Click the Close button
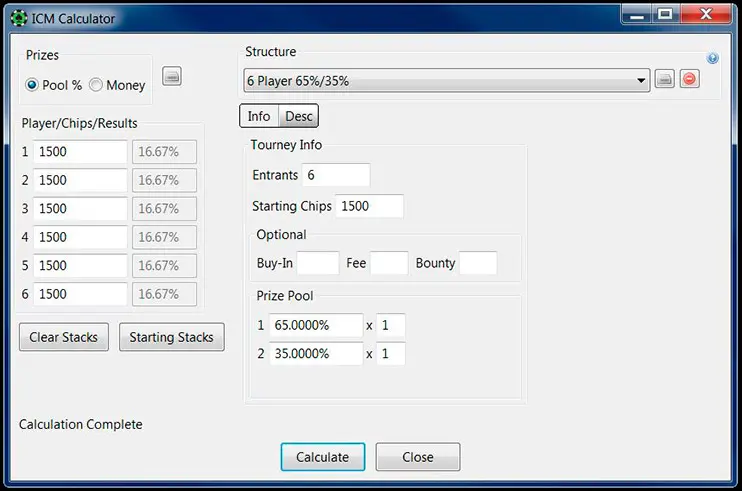This screenshot has width=742, height=491. click(418, 456)
